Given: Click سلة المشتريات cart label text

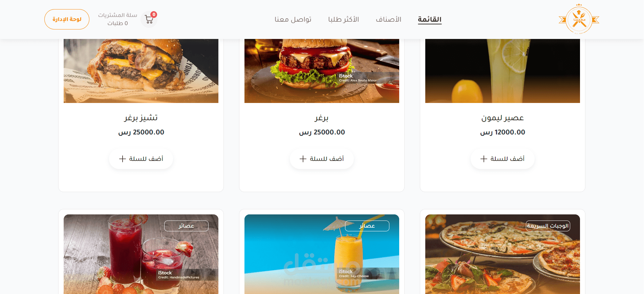Looking at the screenshot, I should (117, 15).
